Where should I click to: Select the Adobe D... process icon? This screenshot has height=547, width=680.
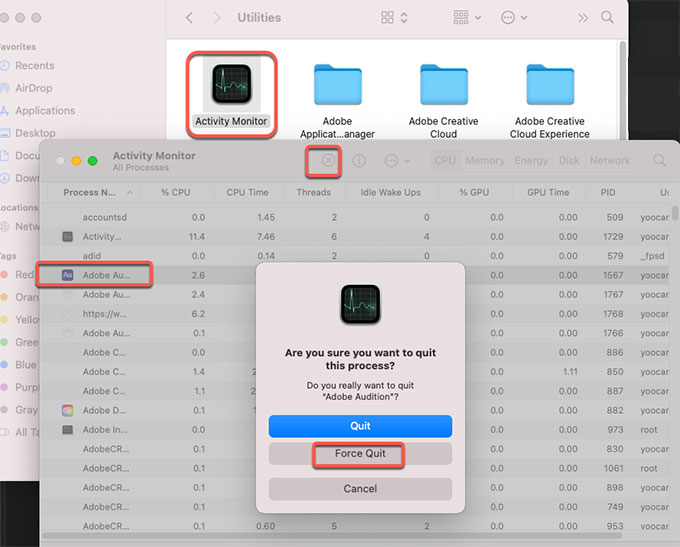point(68,410)
